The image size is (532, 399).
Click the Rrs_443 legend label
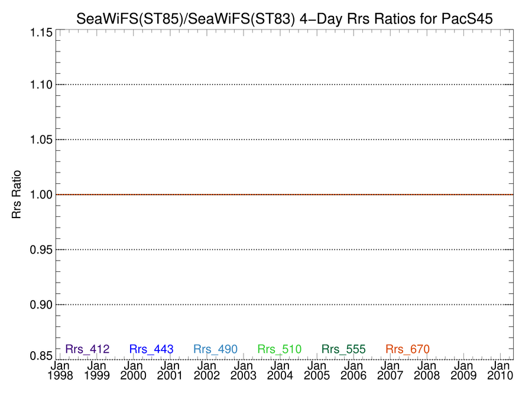151,349
